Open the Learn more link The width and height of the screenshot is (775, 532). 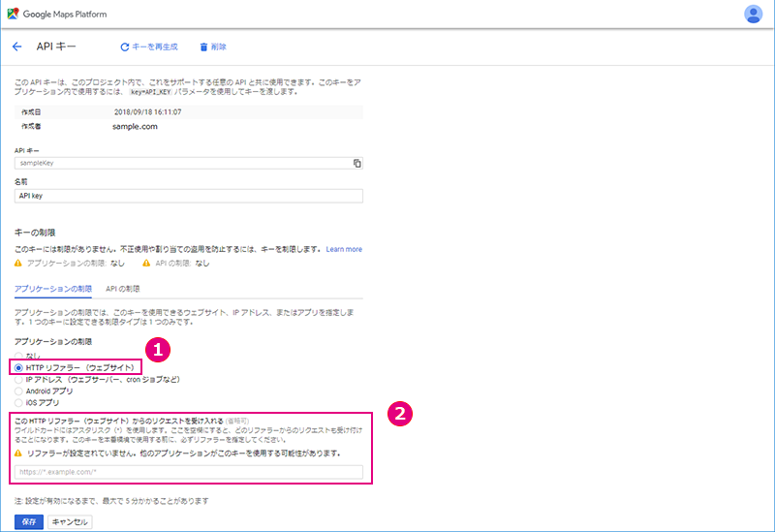tap(344, 249)
